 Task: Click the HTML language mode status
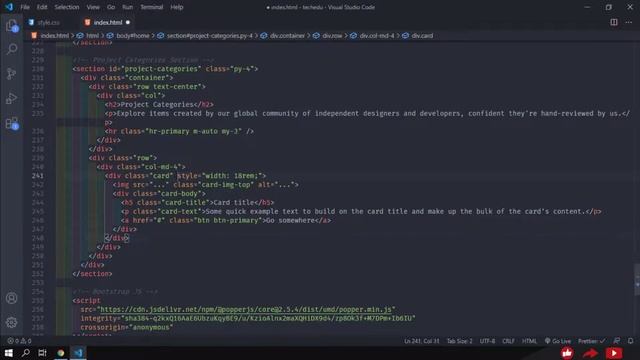tap(529, 341)
